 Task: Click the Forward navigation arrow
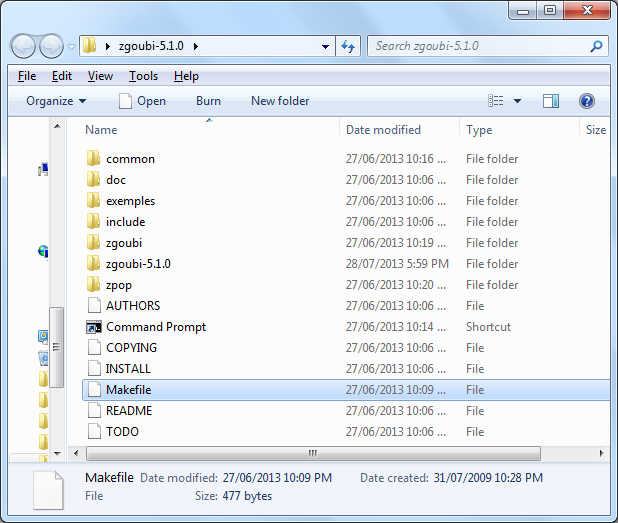click(x=51, y=47)
